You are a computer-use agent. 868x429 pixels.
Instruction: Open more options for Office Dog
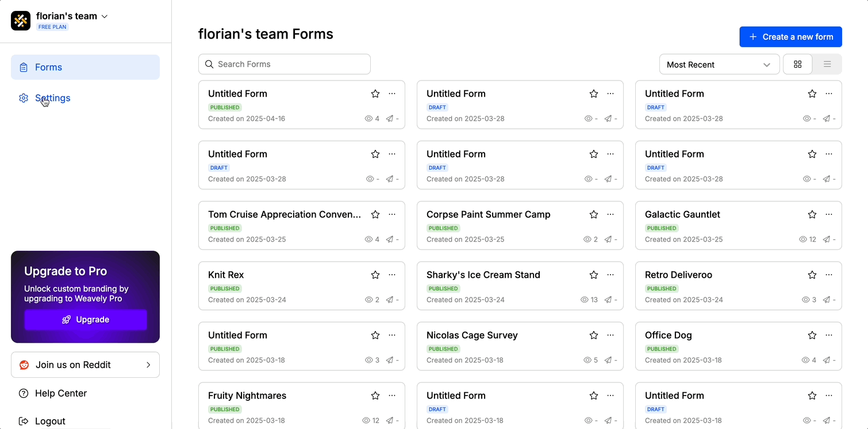pos(829,335)
